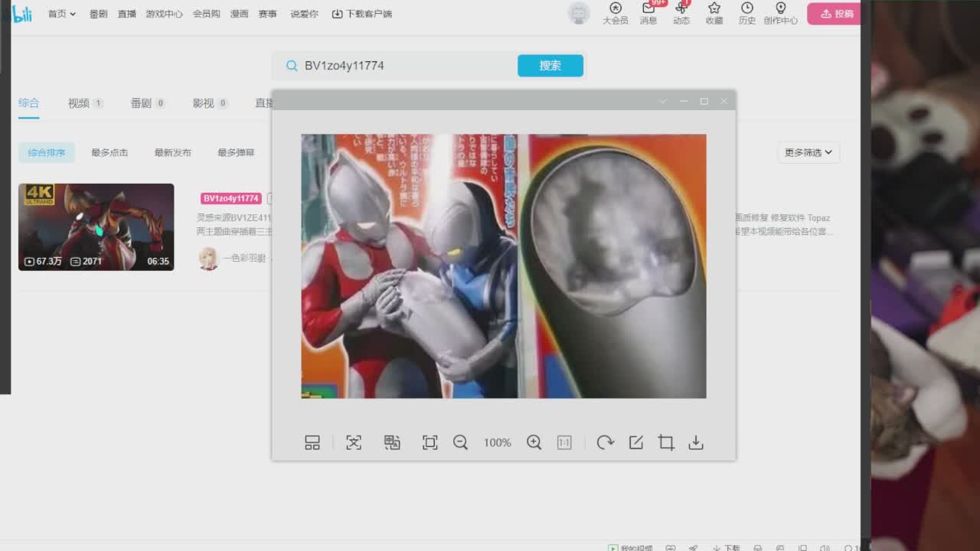The width and height of the screenshot is (980, 551).
Task: Open the 直播 navigation link
Action: pyautogui.click(x=127, y=14)
